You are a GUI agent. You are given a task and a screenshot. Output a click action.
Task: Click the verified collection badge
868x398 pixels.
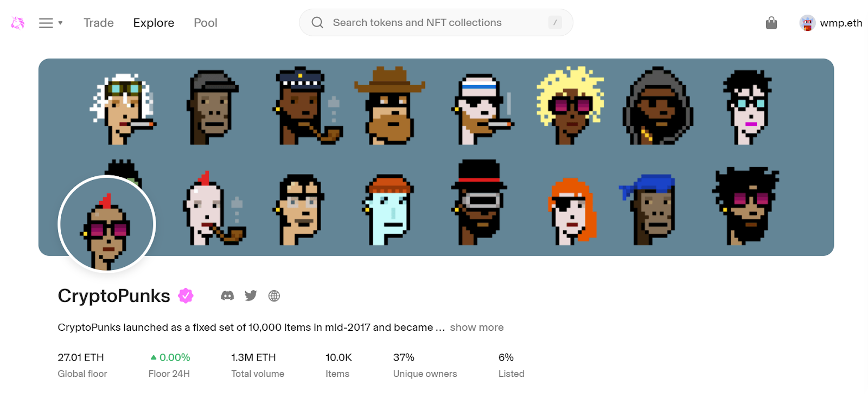186,296
